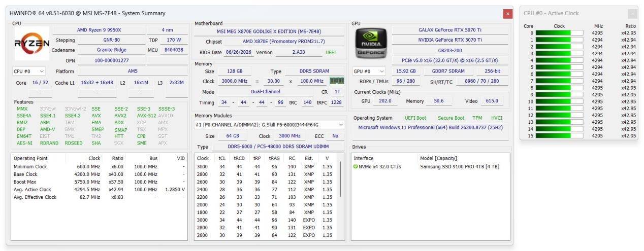Click the BIOS version 2.A33

click(x=299, y=52)
